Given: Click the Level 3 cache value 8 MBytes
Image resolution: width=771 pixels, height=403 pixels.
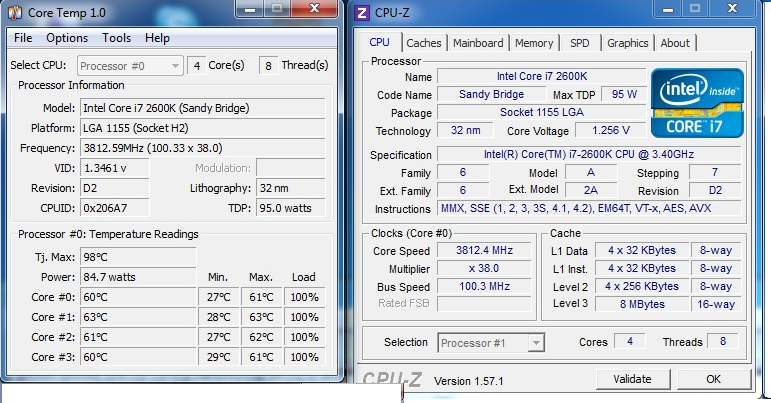Looking at the screenshot, I should pyautogui.click(x=642, y=304).
